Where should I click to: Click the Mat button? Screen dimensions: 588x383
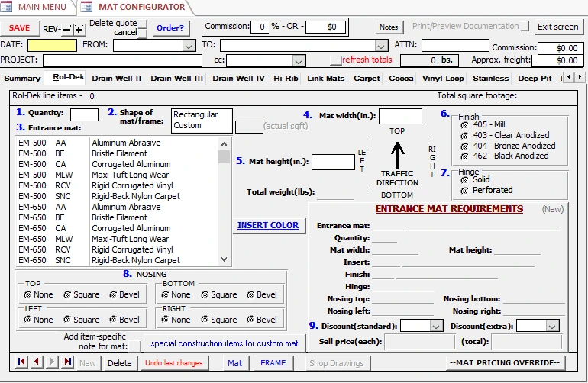234,362
